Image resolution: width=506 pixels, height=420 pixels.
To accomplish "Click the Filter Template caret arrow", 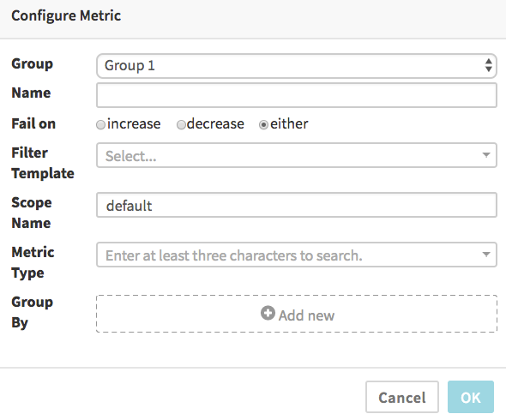I will [x=486, y=155].
